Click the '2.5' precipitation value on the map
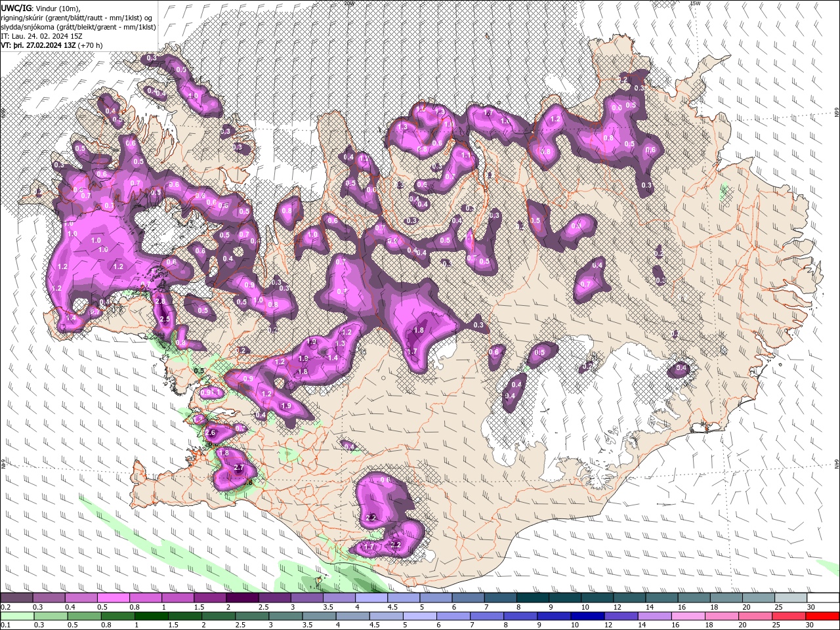This screenshot has height=630, width=840. coord(165,319)
